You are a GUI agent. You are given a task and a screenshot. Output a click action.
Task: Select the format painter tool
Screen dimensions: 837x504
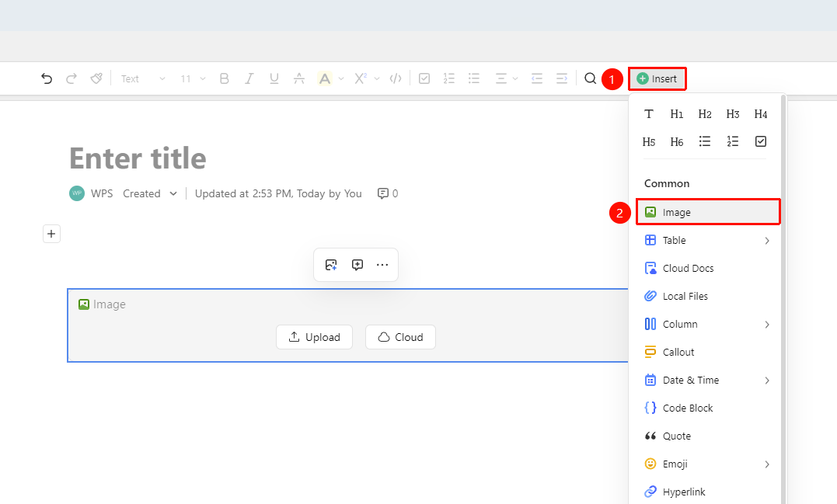96,79
